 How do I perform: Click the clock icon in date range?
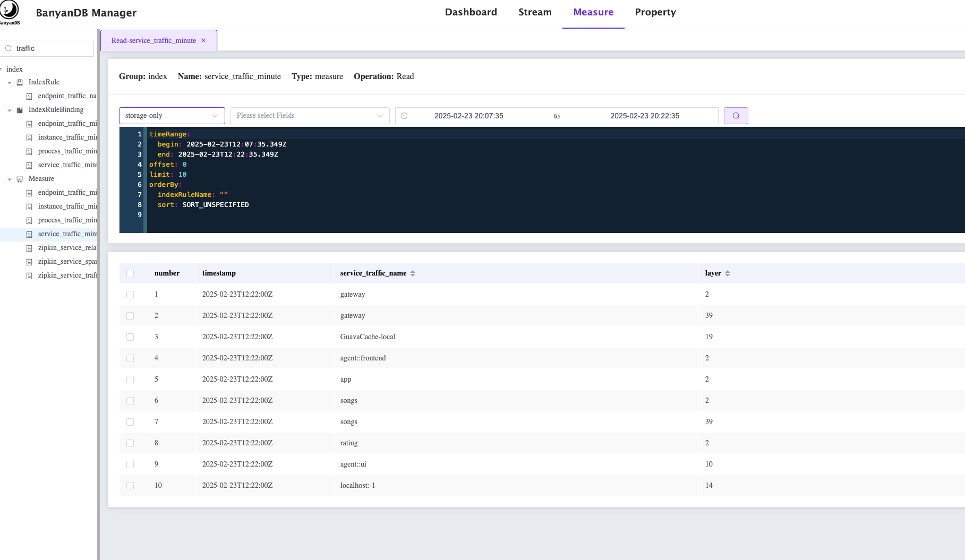(x=404, y=116)
